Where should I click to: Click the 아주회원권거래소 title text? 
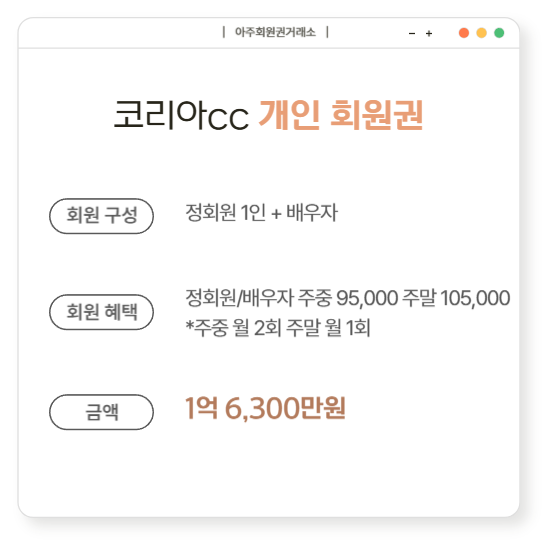pos(275,32)
